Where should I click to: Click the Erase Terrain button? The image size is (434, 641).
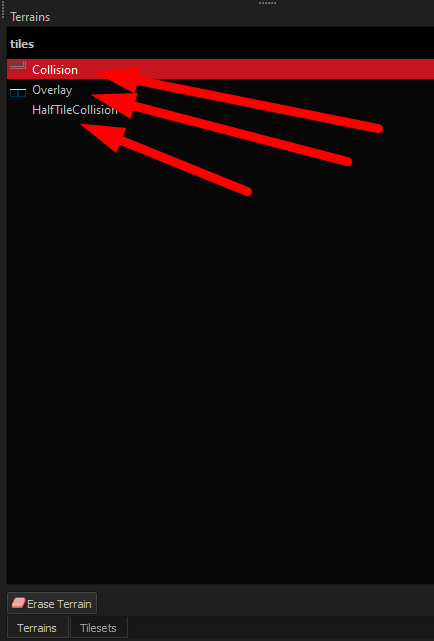point(52,603)
